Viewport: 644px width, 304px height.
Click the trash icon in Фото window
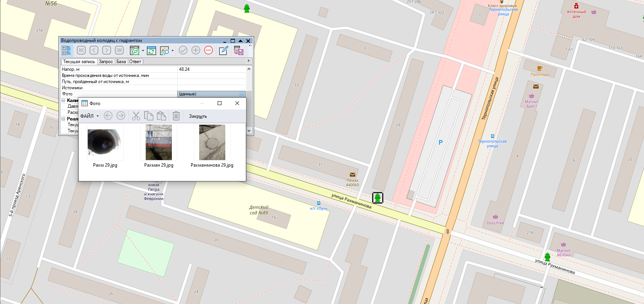click(176, 116)
